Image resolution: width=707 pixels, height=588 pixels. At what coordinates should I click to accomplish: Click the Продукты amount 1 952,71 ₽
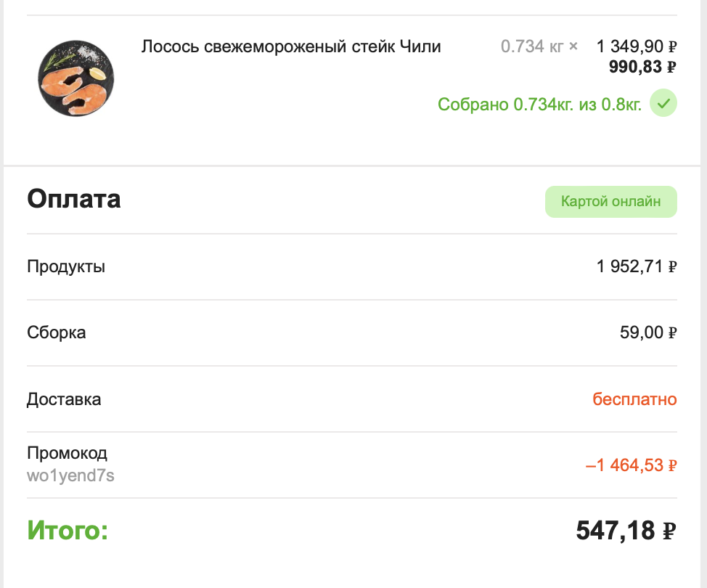[x=636, y=266]
